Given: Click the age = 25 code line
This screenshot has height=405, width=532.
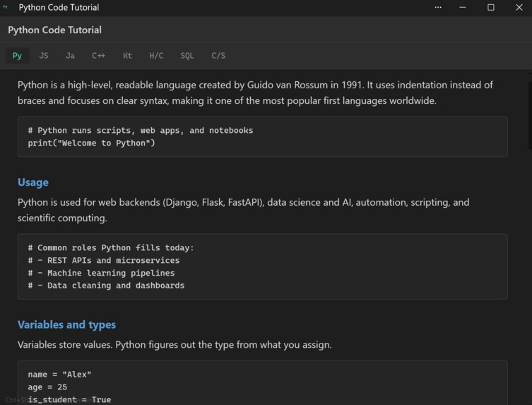Looking at the screenshot, I should [47, 387].
